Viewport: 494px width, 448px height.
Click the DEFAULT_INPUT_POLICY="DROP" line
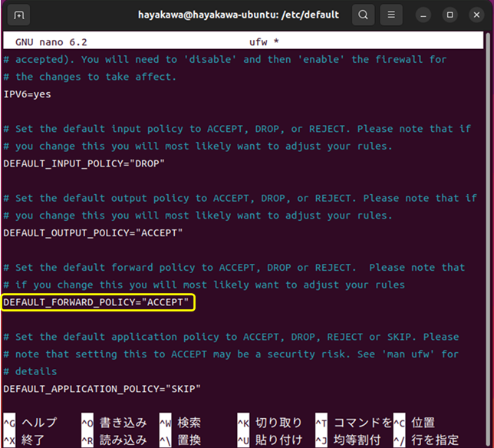pos(84,163)
